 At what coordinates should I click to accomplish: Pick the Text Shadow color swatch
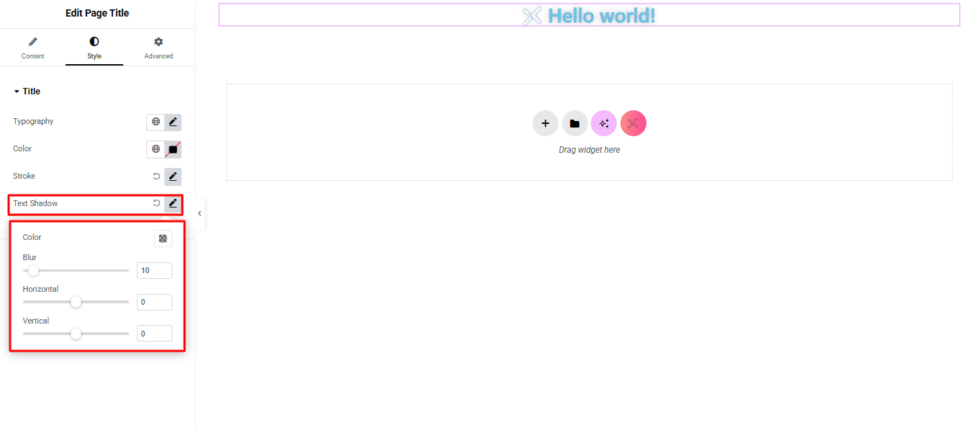pos(163,238)
